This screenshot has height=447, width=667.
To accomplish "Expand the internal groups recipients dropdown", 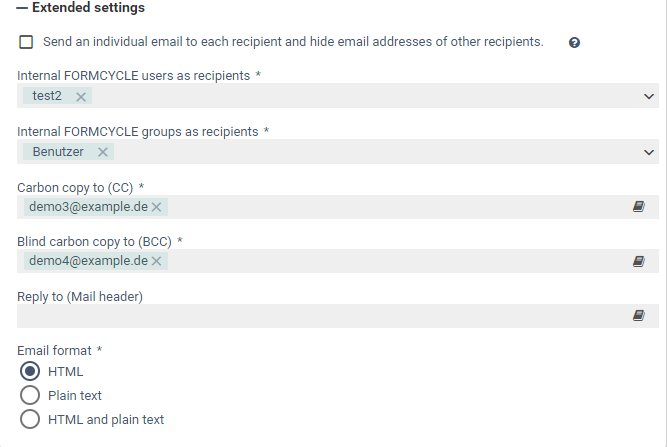I will point(649,152).
